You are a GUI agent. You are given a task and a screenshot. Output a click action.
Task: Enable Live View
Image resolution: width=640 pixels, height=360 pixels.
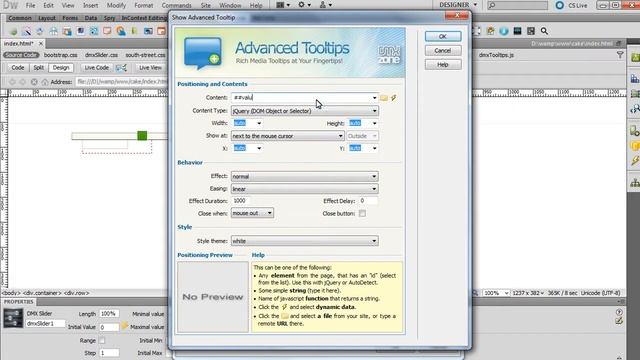(150, 68)
